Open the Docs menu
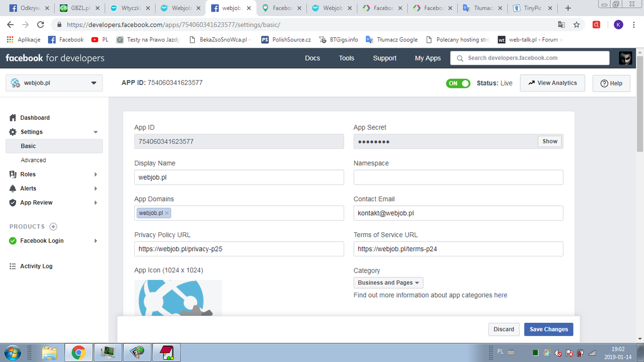This screenshot has height=362, width=644. pos(312,58)
